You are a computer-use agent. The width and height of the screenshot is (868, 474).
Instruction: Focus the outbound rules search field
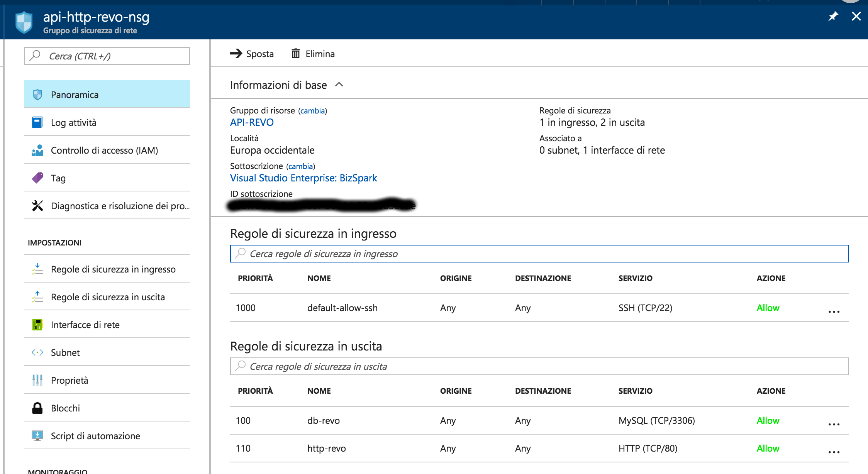pos(539,366)
